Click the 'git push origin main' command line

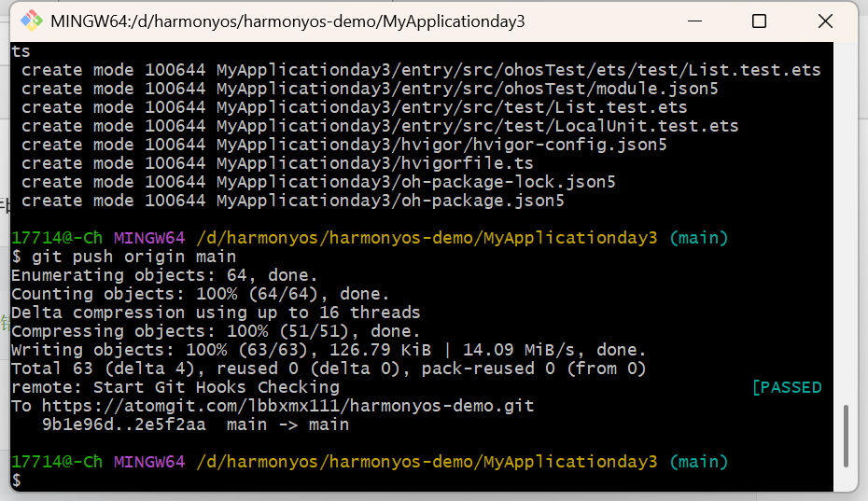[x=123, y=257]
